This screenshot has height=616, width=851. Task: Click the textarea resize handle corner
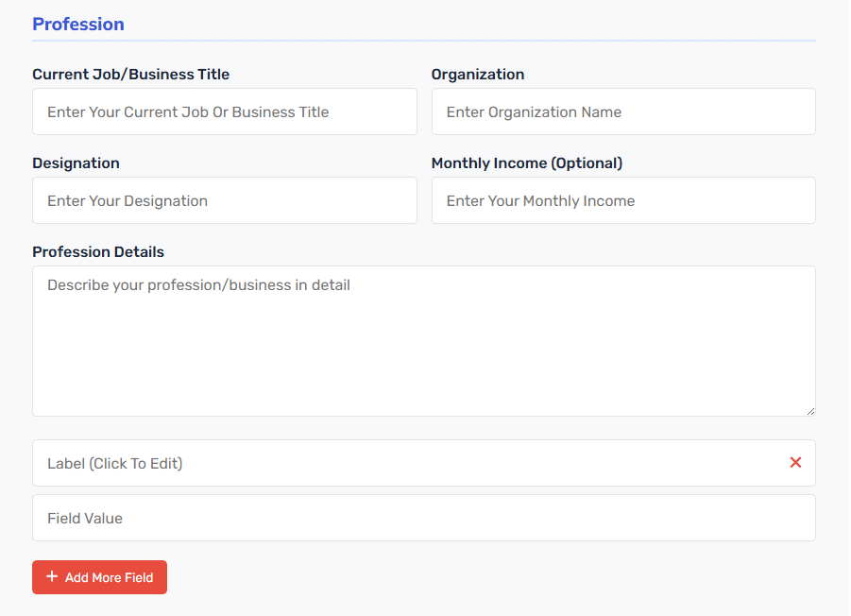click(x=810, y=411)
